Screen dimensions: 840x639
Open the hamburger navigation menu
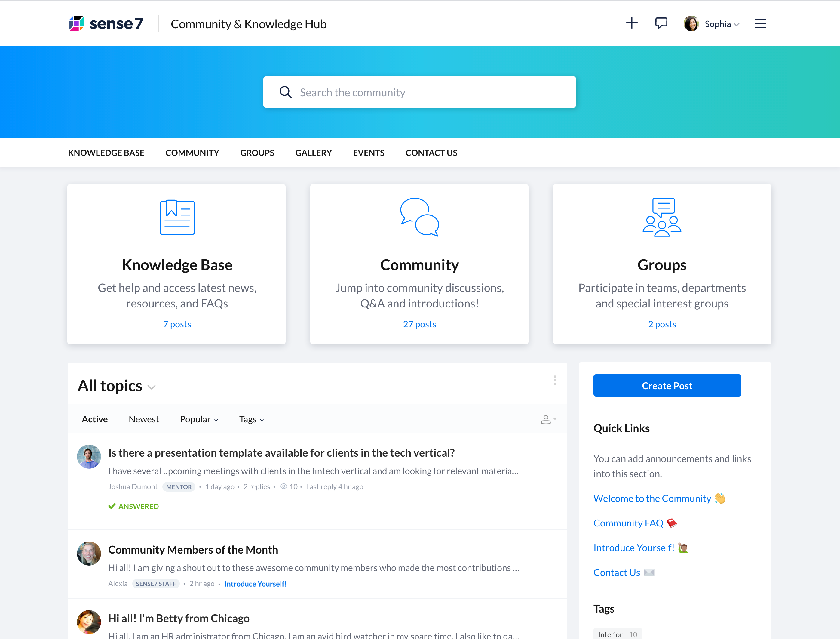(x=760, y=23)
